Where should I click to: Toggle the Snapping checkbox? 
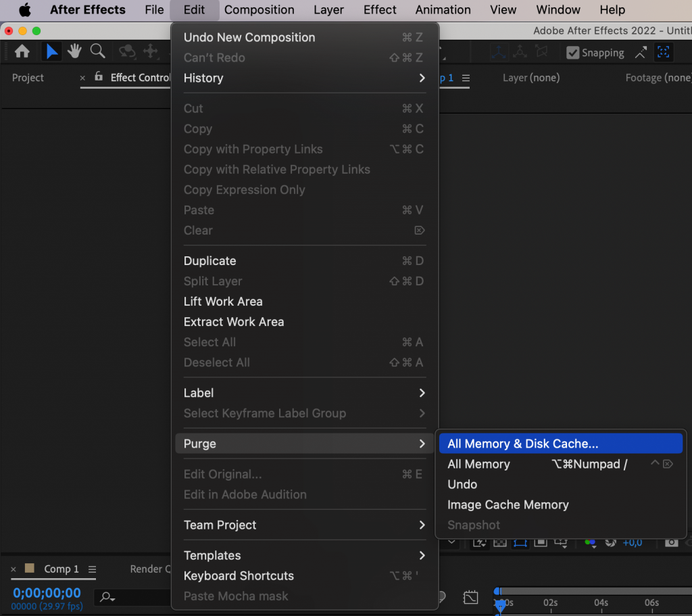(573, 52)
